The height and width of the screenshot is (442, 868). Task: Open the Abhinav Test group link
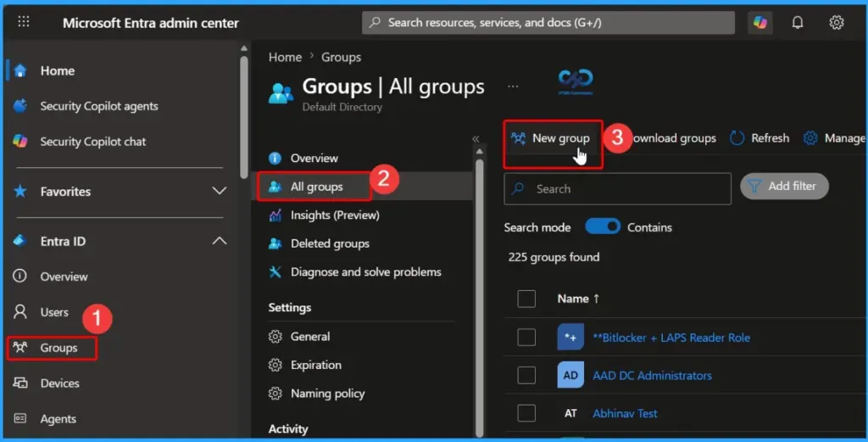pos(625,413)
